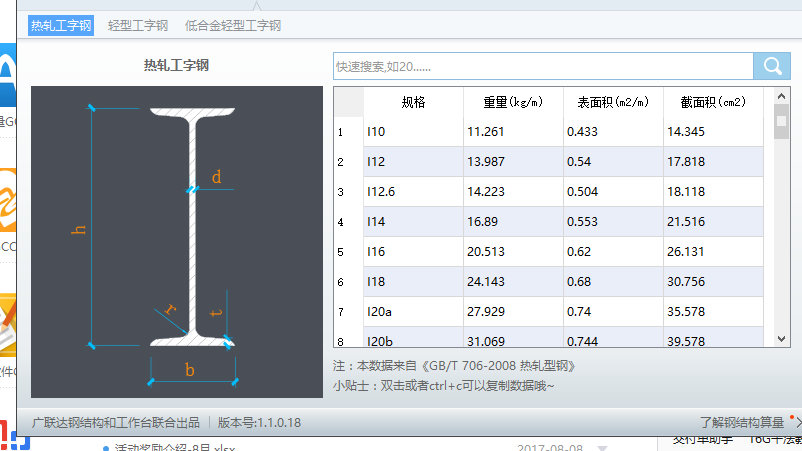The height and width of the screenshot is (451, 802).
Task: Click row header number 1
Action: click(x=349, y=132)
